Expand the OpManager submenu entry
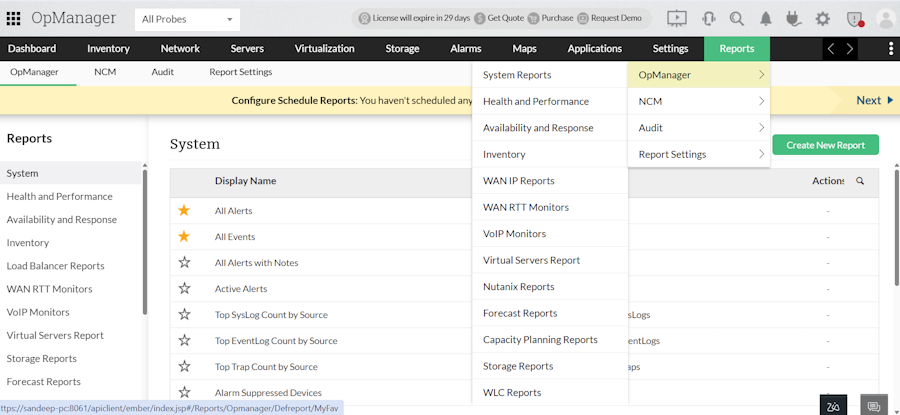Screen dimensions: 900x415 coord(699,75)
